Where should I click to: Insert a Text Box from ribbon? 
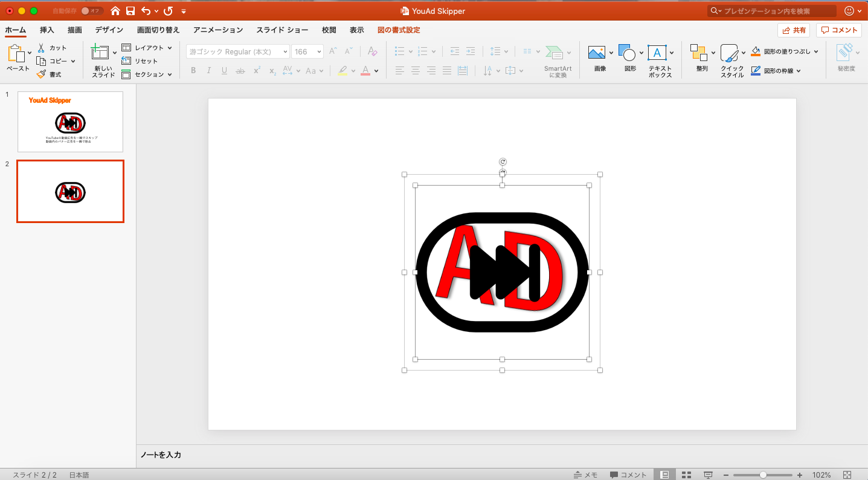click(x=657, y=53)
